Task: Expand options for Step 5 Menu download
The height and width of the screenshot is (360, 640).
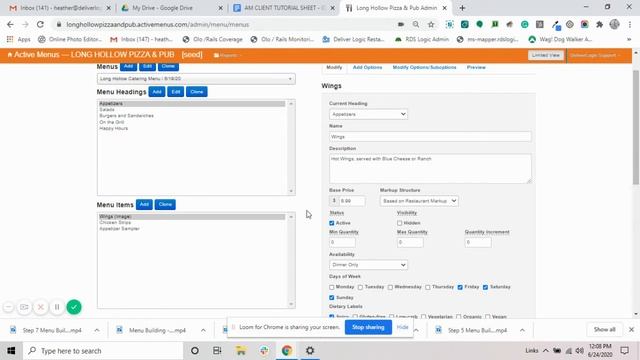Action: click(x=522, y=330)
